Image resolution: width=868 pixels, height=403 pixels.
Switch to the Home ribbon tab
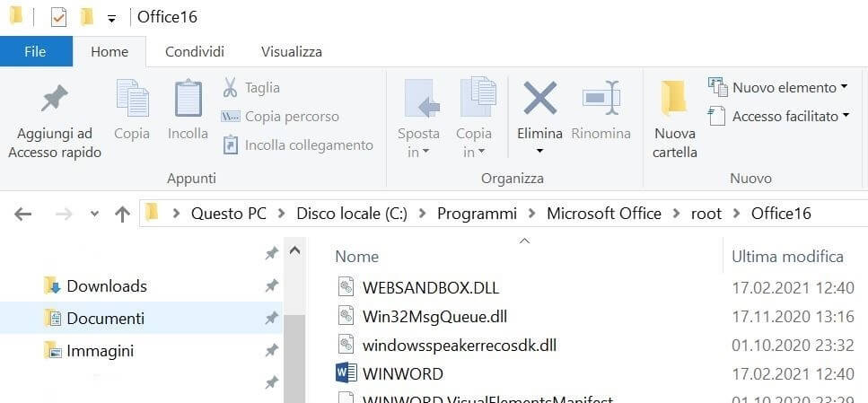(x=110, y=52)
